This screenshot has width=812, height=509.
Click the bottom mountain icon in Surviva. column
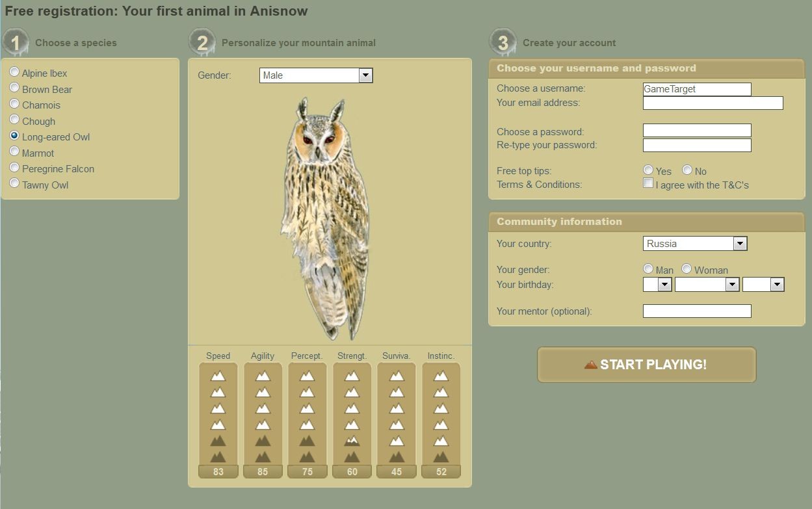pos(397,456)
